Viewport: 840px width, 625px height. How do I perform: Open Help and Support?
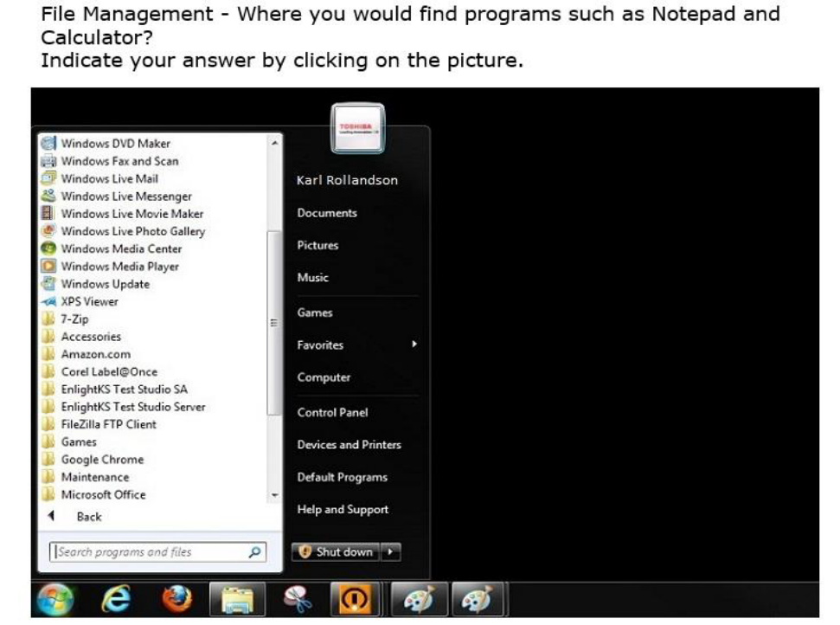[x=343, y=510]
